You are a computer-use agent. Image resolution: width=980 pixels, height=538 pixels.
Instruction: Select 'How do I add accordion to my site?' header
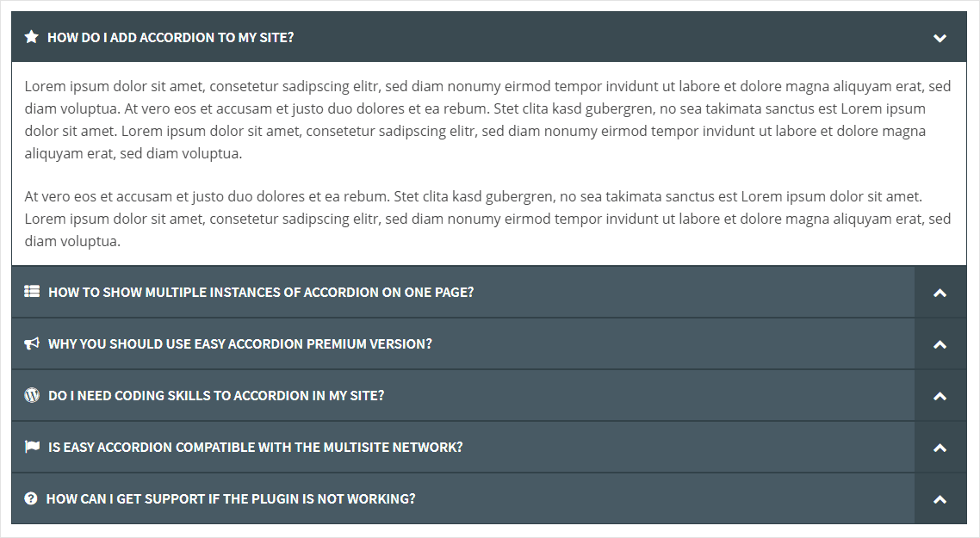point(171,38)
